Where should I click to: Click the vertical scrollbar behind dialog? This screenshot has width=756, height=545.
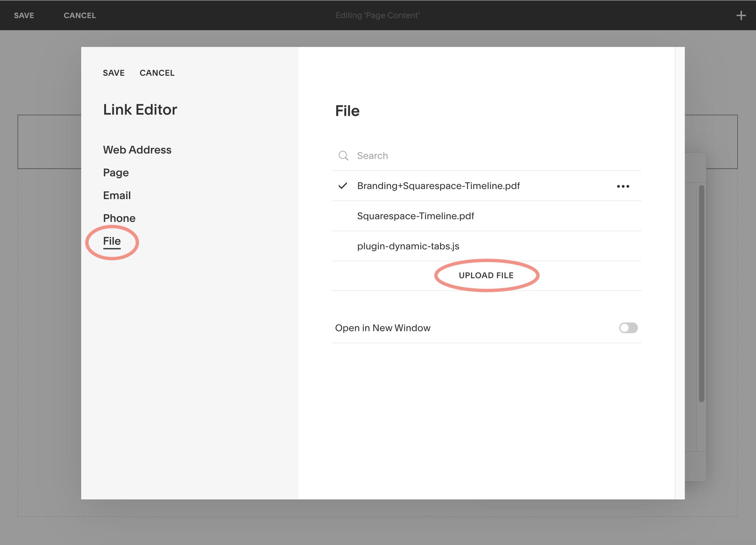(x=701, y=293)
